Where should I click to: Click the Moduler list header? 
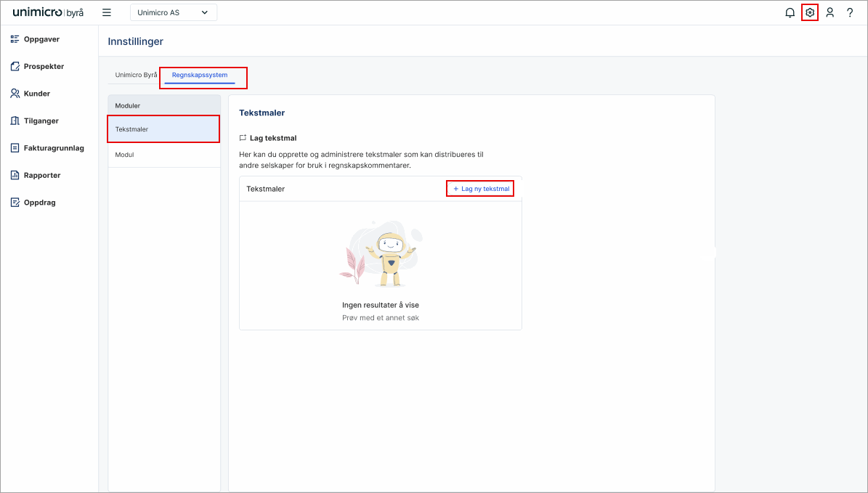click(x=164, y=106)
